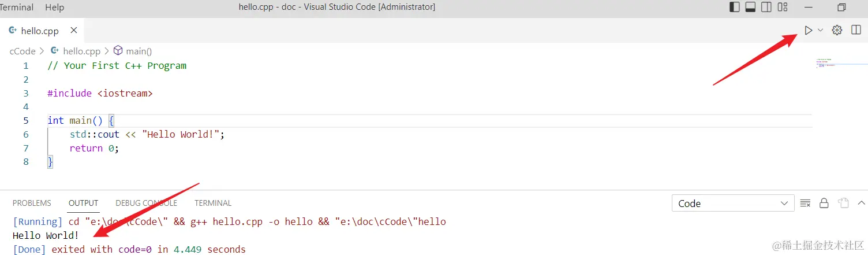The width and height of the screenshot is (868, 255).
Task: Run the code with the play button
Action: click(808, 31)
